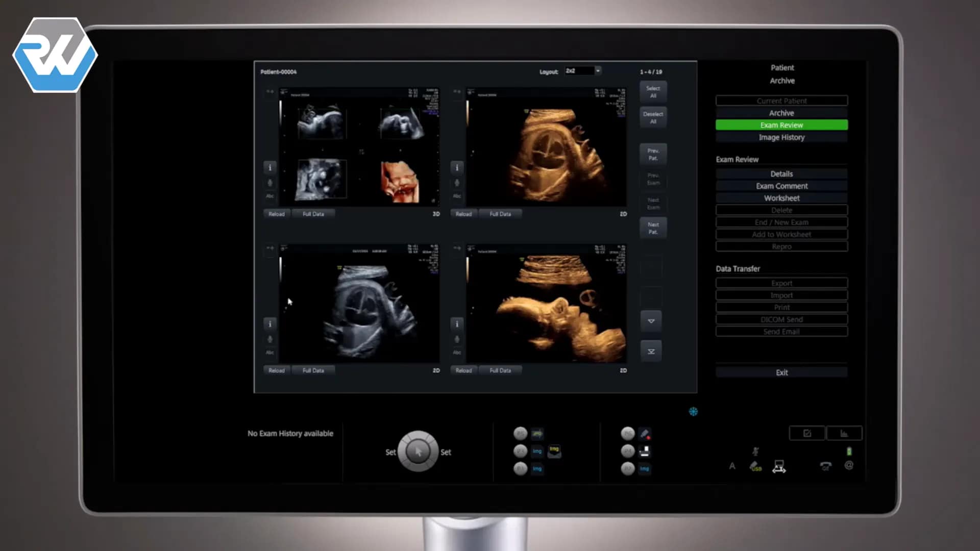Click the blue snowflake freeze icon

(693, 412)
